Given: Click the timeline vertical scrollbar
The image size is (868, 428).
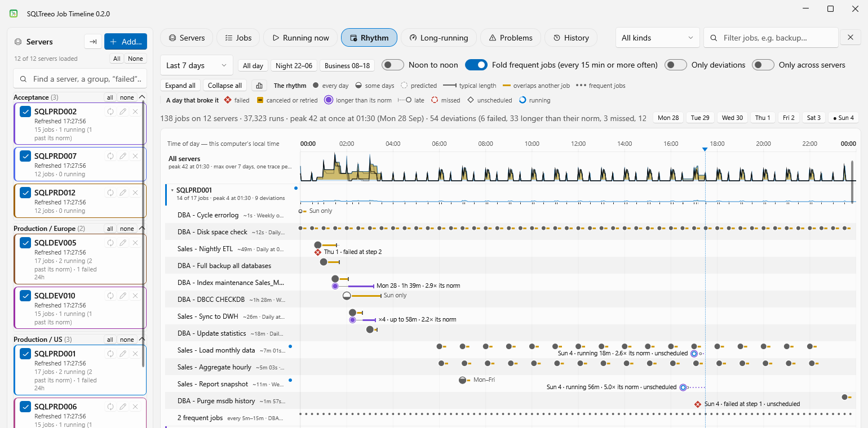Looking at the screenshot, I should (853, 181).
